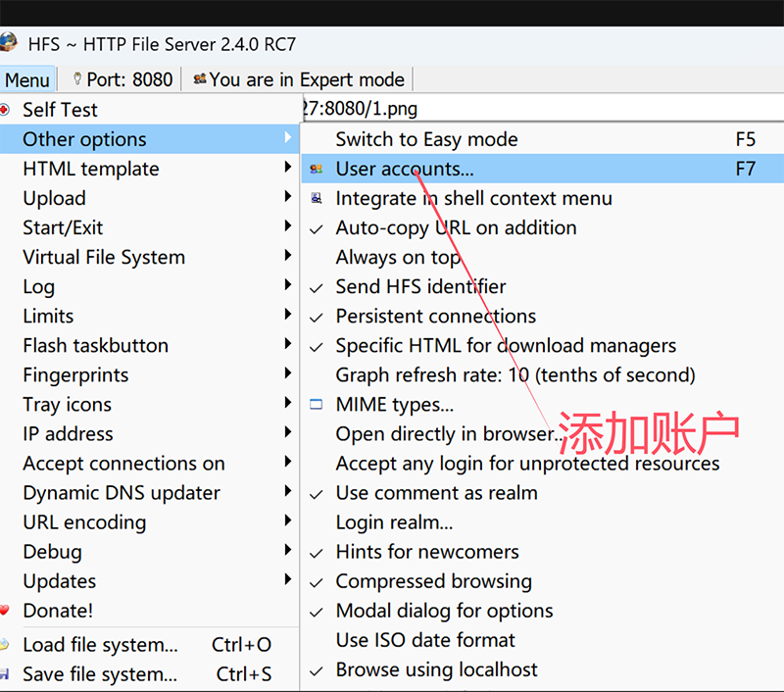Expand the HTML template submenu
Image resolution: width=784 pixels, height=692 pixels.
tap(150, 169)
